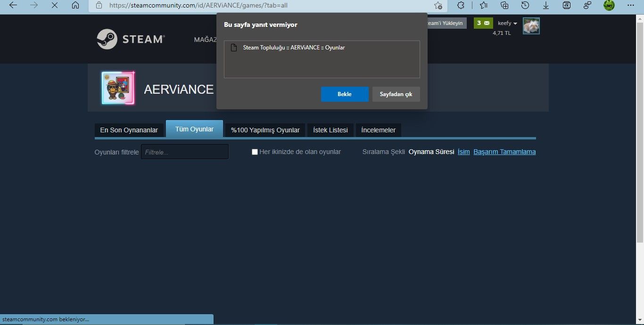Image resolution: width=644 pixels, height=325 pixels.
Task: Open the İncelemeler tab
Action: 379,130
